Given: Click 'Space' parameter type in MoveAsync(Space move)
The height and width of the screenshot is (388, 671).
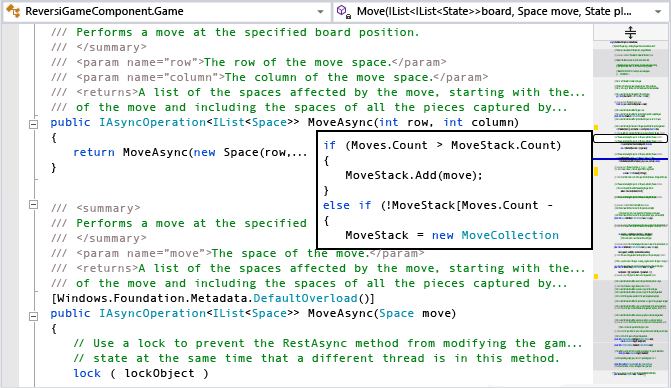Looking at the screenshot, I should tap(396, 314).
